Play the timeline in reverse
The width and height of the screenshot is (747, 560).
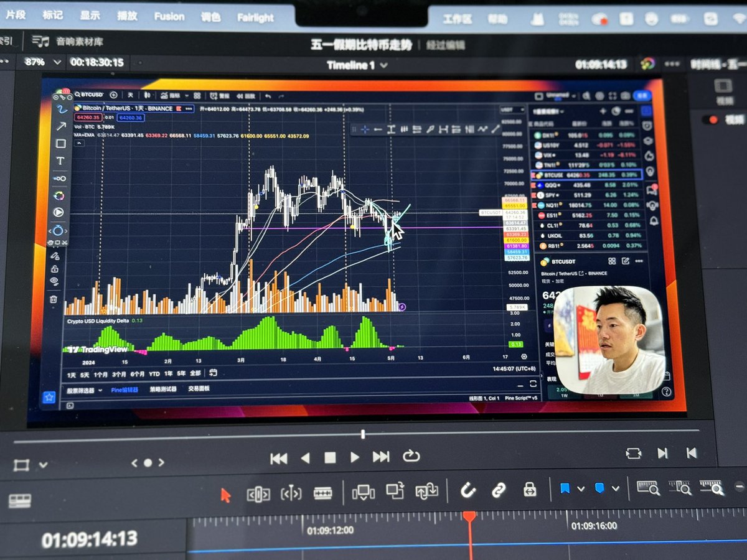tap(305, 458)
